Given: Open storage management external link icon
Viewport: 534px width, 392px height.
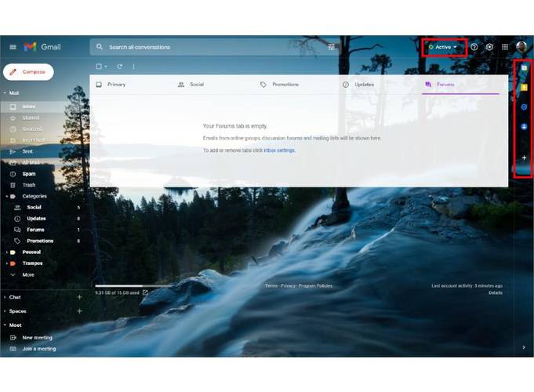Looking at the screenshot, I should [x=145, y=292].
